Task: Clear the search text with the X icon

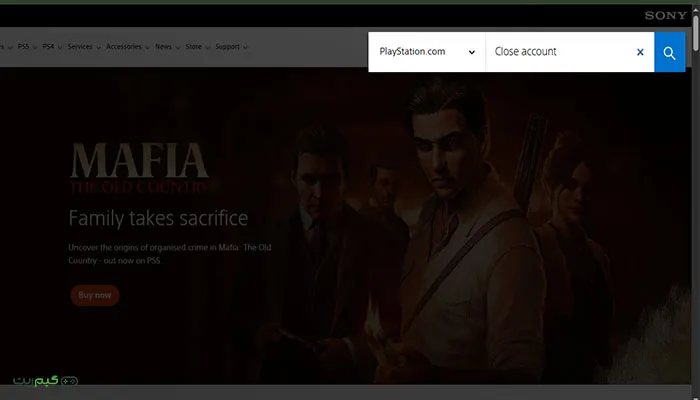Action: 640,52
